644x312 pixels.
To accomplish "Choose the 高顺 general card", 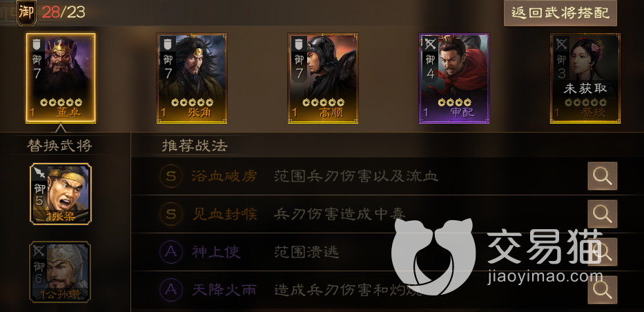I will point(323,78).
